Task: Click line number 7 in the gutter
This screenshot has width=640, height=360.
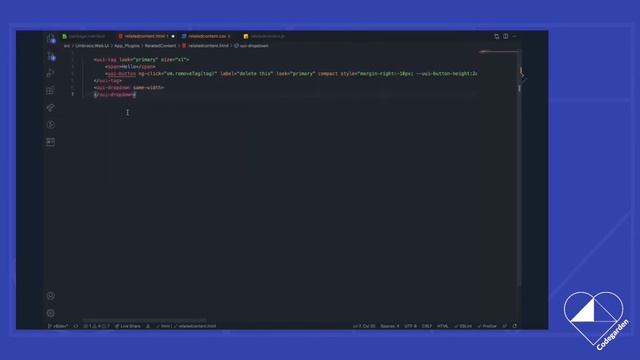Action: click(x=73, y=94)
